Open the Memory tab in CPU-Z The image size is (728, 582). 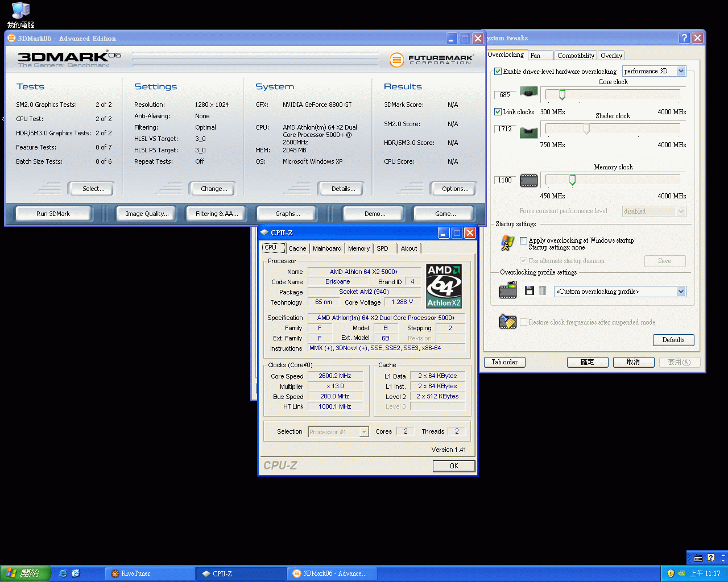click(358, 248)
